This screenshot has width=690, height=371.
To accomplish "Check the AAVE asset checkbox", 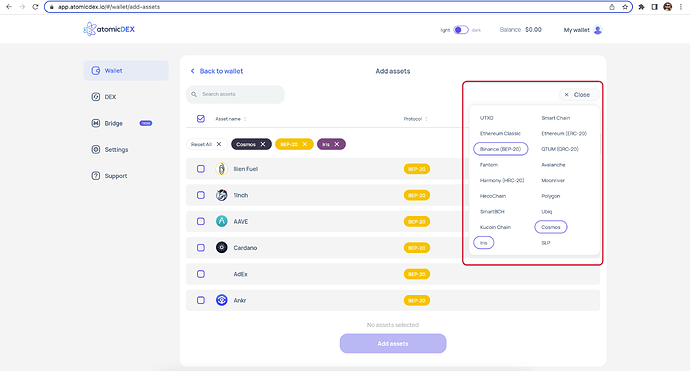I will coord(201,221).
